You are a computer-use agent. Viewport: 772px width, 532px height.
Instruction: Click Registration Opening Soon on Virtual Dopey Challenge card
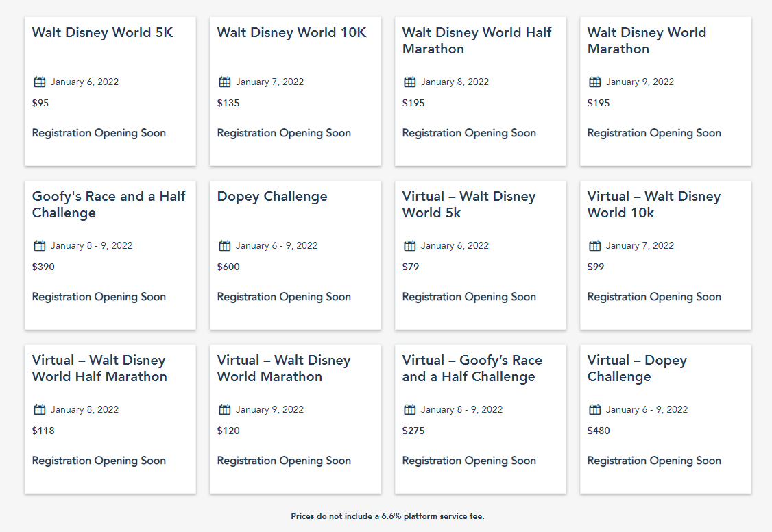point(654,461)
